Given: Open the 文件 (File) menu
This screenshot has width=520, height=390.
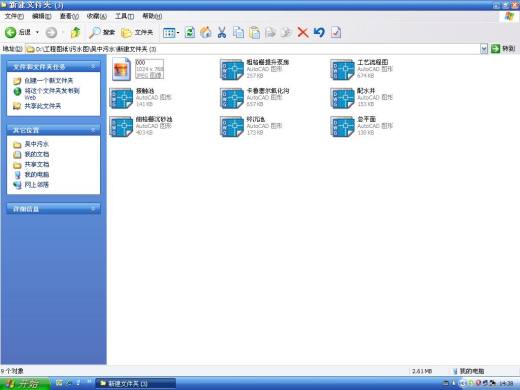Looking at the screenshot, I should (x=14, y=16).
